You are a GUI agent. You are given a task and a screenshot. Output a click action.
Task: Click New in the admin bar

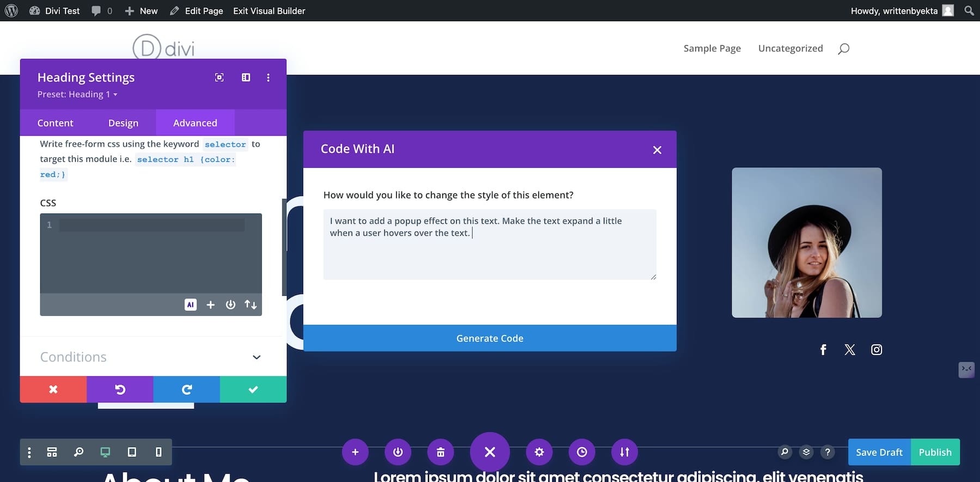pyautogui.click(x=141, y=10)
